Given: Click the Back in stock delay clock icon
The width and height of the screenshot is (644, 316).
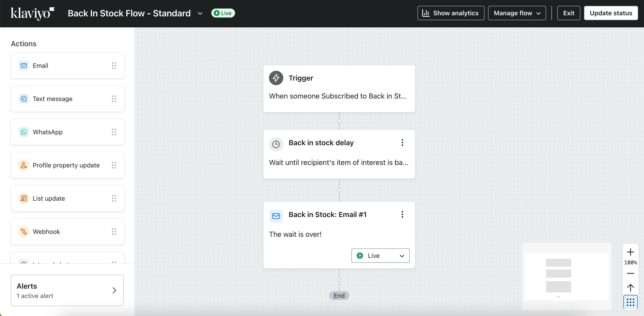Looking at the screenshot, I should coord(276,144).
